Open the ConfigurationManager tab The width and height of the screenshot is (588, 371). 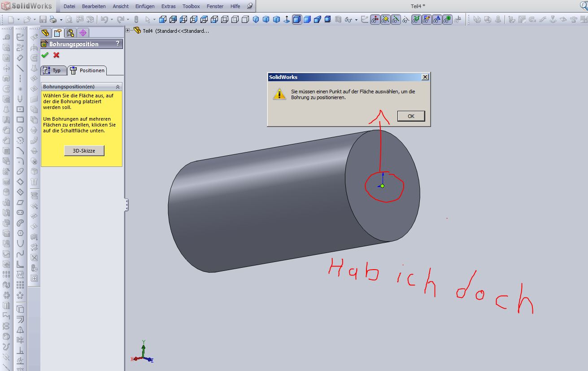click(x=70, y=33)
